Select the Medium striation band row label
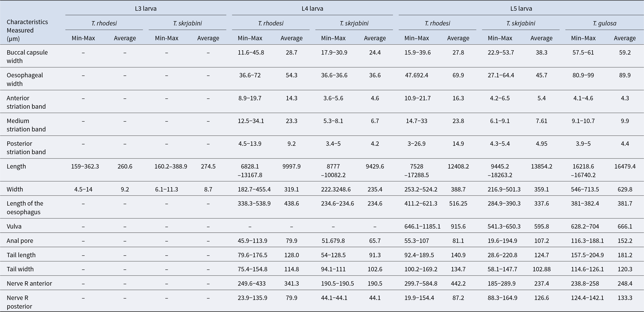 (26, 125)
